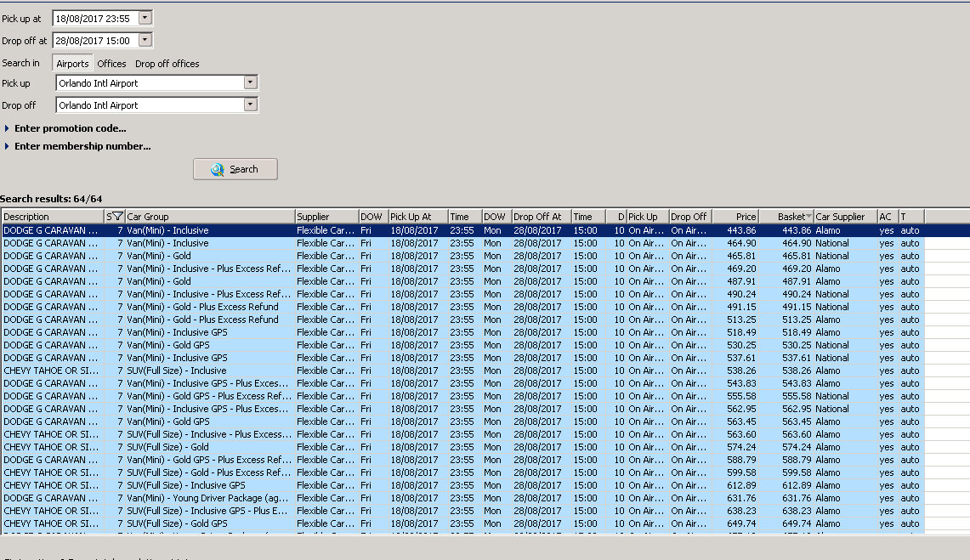Select the SUV(Full Size) - Gold GPS row
This screenshot has width=970, height=560.
coord(462,523)
